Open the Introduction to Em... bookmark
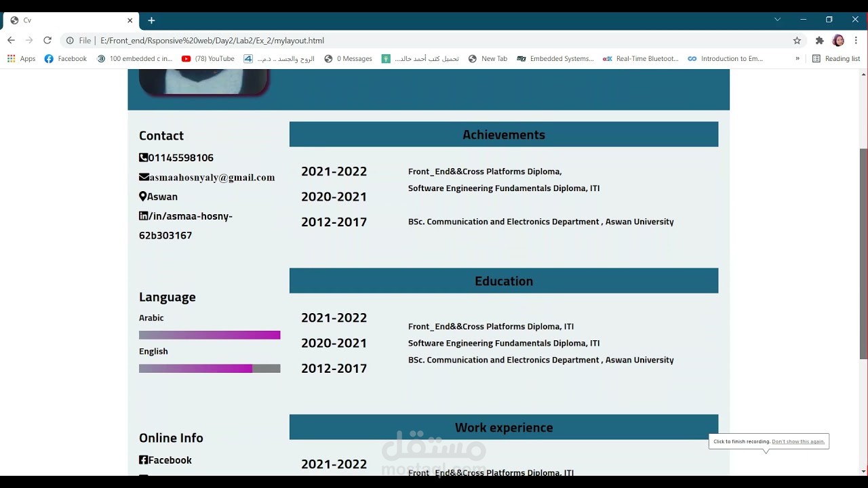The image size is (868, 488). point(725,59)
